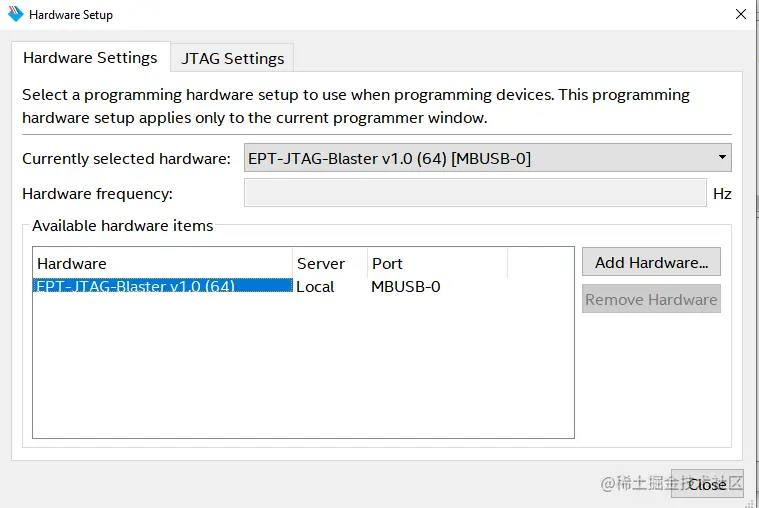Click the Quartus logo icon in title bar
This screenshot has height=508, width=759.
15,14
